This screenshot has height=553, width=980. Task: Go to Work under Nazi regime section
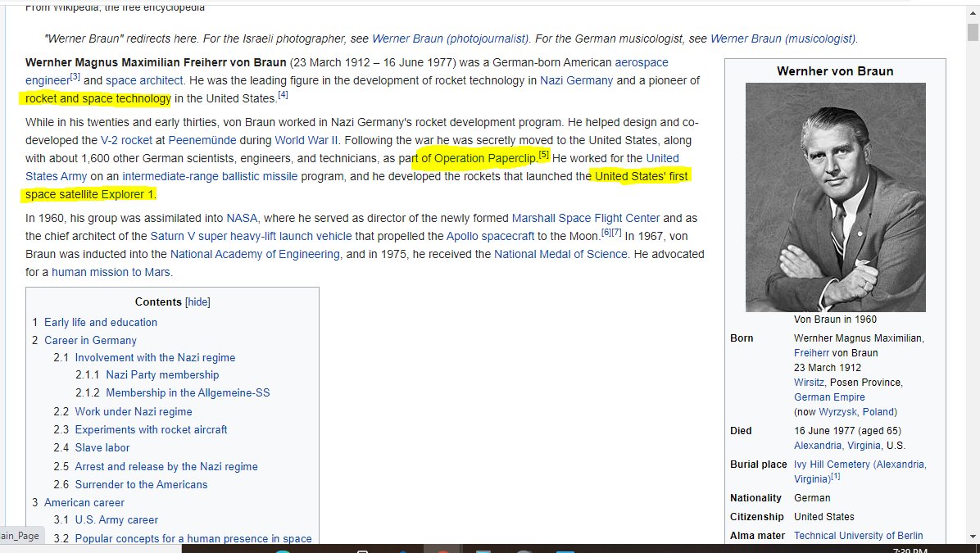point(134,412)
